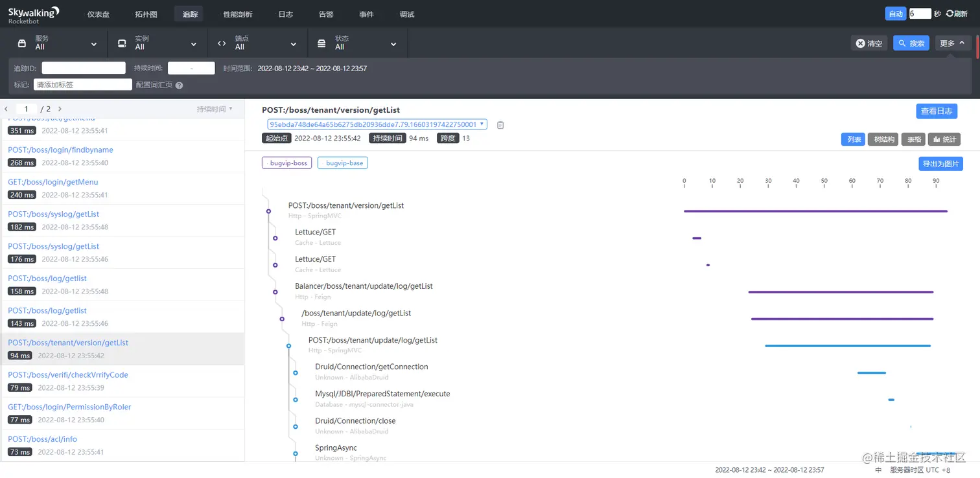980x478 pixels.
Task: Open the 端点 All dropdown
Action: pos(257,43)
